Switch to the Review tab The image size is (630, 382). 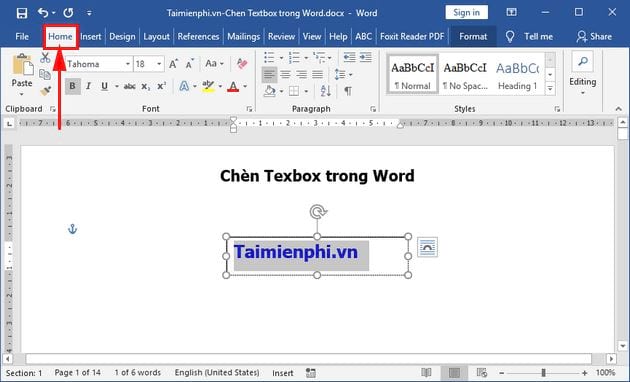tap(281, 37)
